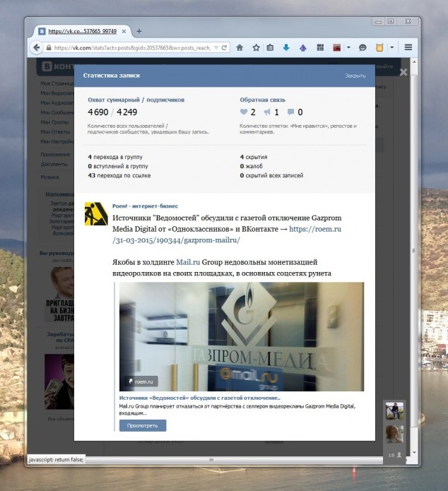Viewport: 448px width, 491px height.
Task: Click the horizontal scrollbar at window bottom
Action: tap(211, 460)
